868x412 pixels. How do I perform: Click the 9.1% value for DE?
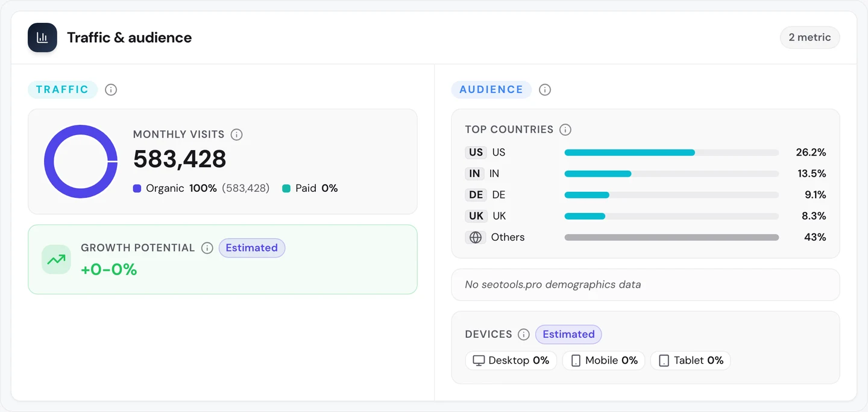(814, 195)
